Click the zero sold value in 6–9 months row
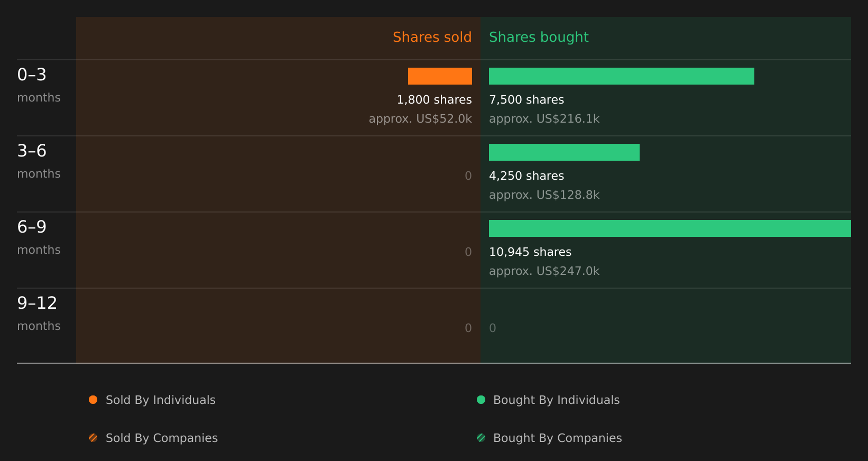Screen dimensions: 868x461 pyautogui.click(x=468, y=252)
